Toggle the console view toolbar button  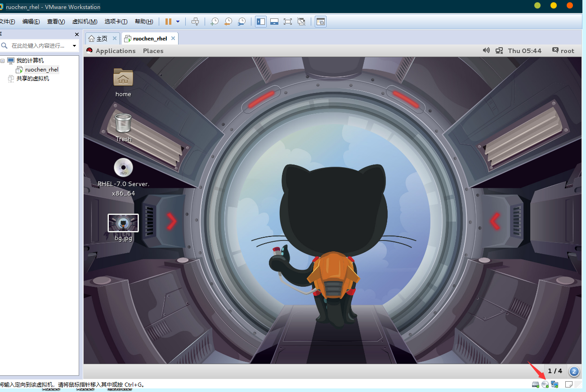(320, 22)
